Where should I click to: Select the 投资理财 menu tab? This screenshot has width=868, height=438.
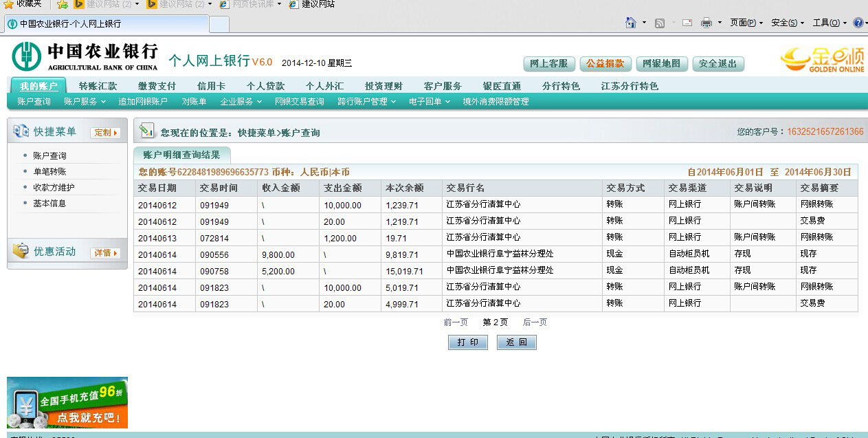coord(383,86)
